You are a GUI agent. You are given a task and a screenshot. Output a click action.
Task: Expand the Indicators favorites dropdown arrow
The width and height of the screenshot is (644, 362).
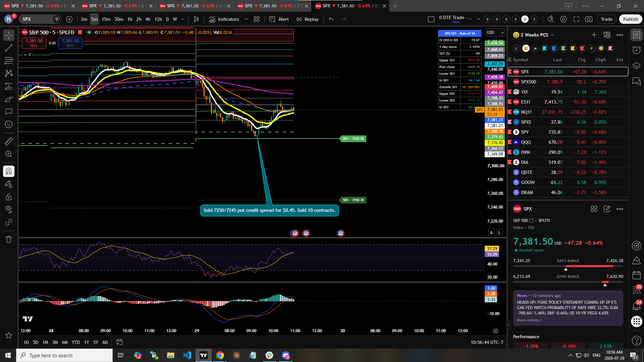(246, 19)
